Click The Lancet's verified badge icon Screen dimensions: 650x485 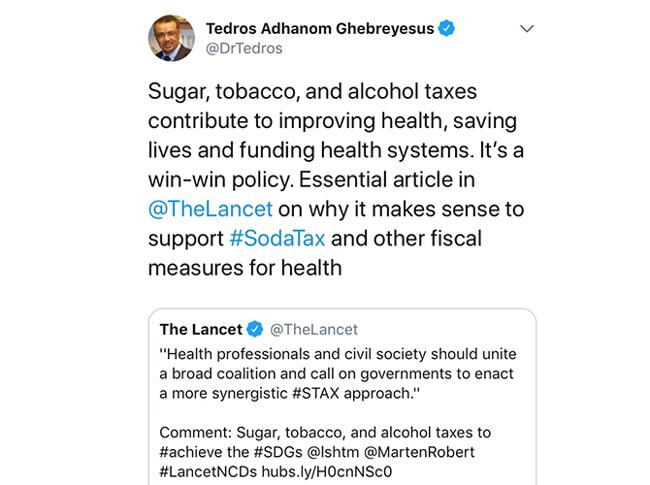pos(255,329)
